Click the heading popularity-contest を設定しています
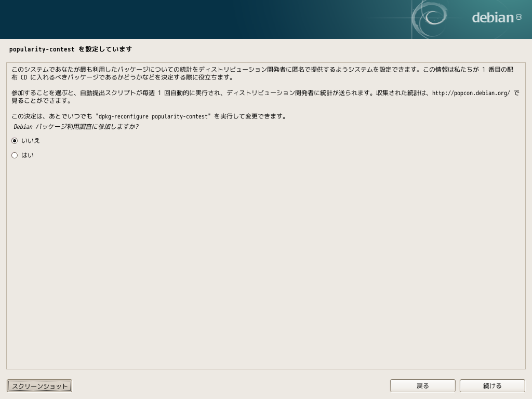 click(x=71, y=49)
